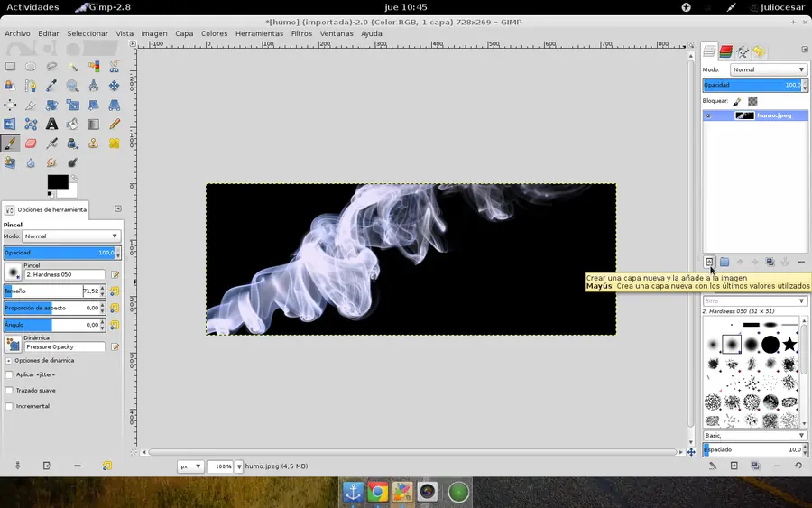The height and width of the screenshot is (508, 812).
Task: Click the black foreground color swatch
Action: click(x=57, y=182)
